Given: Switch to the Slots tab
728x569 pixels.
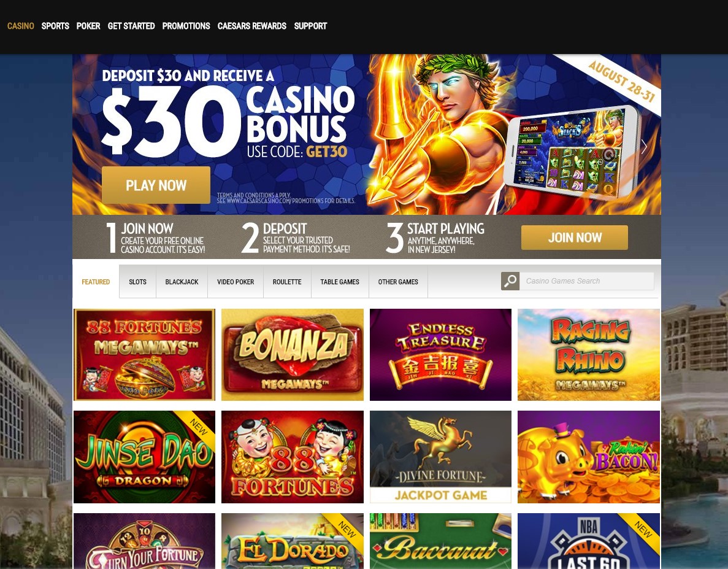Looking at the screenshot, I should (x=137, y=282).
